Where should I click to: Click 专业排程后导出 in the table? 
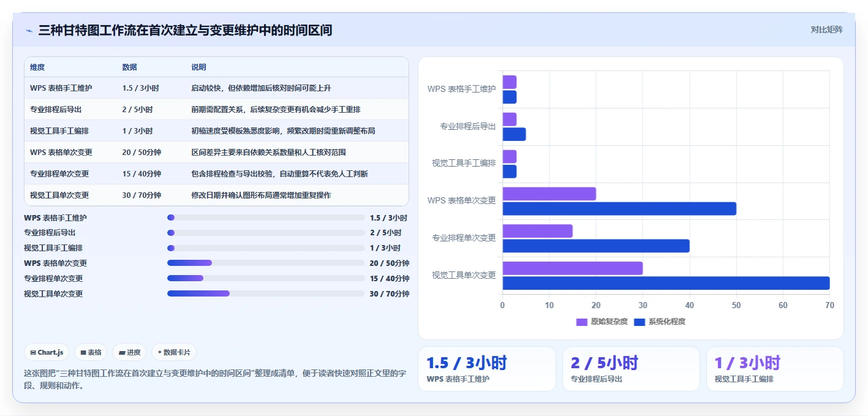click(x=56, y=110)
